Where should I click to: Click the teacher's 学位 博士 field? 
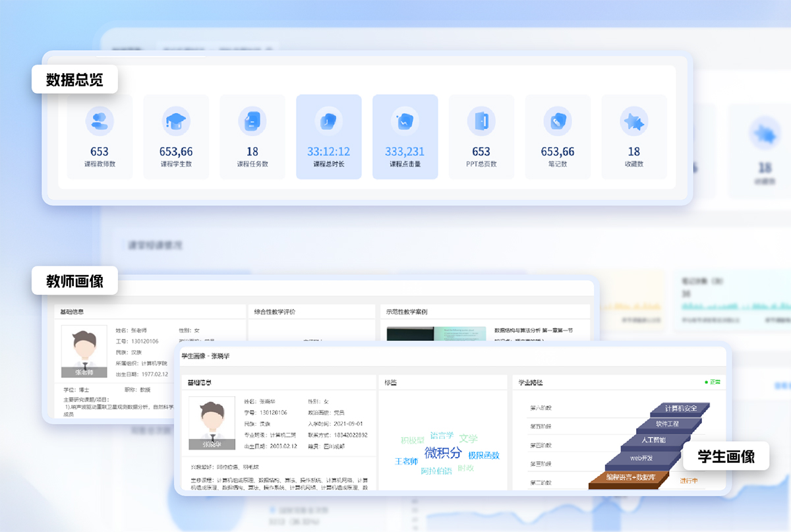pyautogui.click(x=76, y=390)
